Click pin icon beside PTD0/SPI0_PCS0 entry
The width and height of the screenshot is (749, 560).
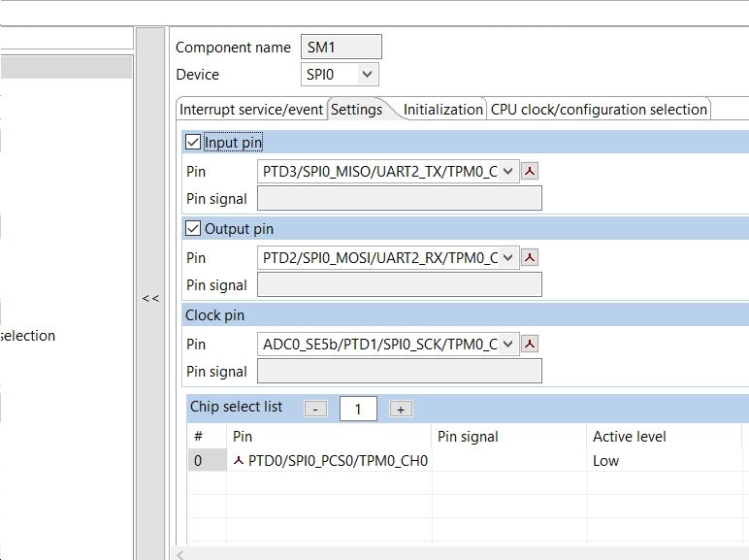(239, 461)
